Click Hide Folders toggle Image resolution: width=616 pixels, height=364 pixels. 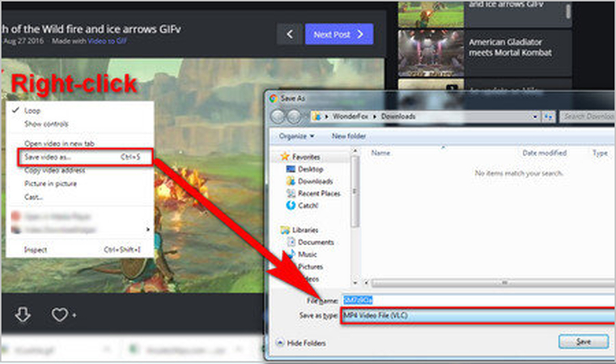tap(301, 343)
